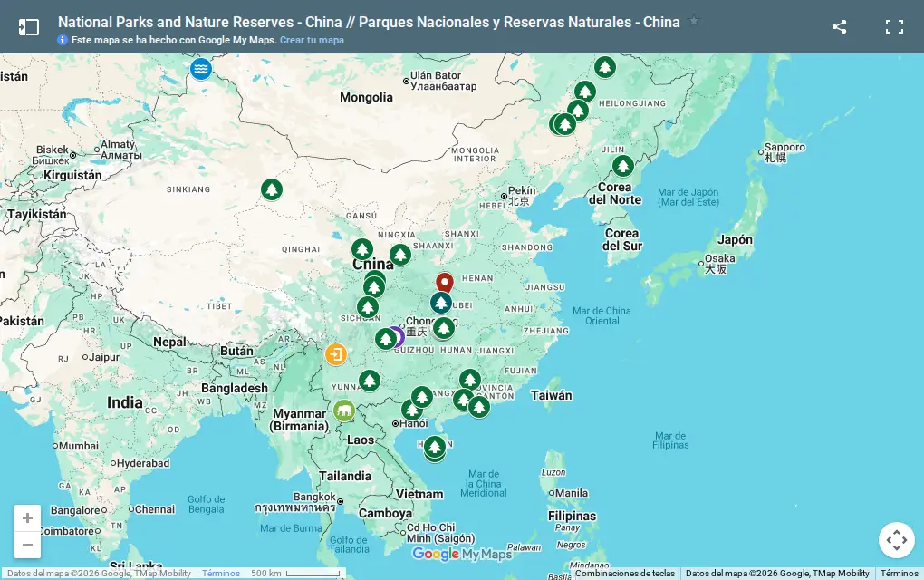Image resolution: width=924 pixels, height=580 pixels.
Task: Select the tree marker in Sinkiang
Action: (x=272, y=189)
